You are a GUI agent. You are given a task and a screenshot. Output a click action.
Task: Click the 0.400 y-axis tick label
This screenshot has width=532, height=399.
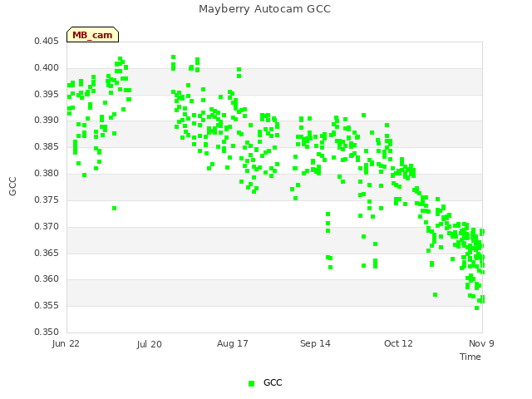click(x=47, y=68)
